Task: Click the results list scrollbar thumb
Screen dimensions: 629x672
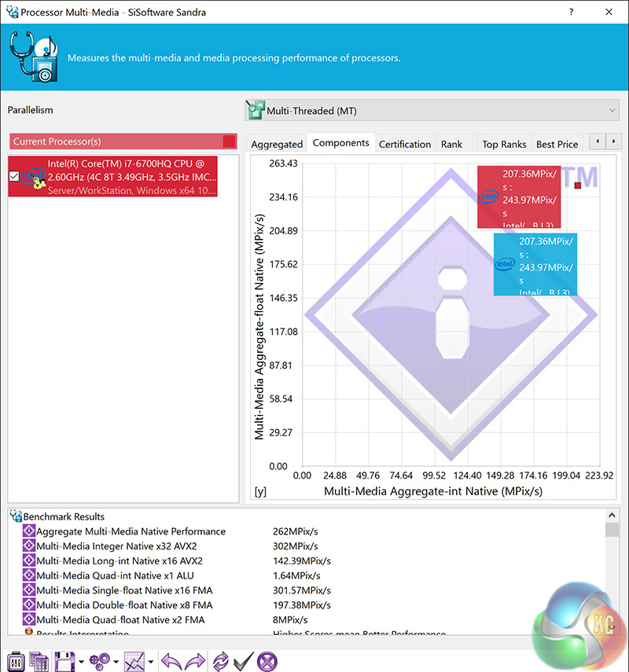Action: pos(612,530)
